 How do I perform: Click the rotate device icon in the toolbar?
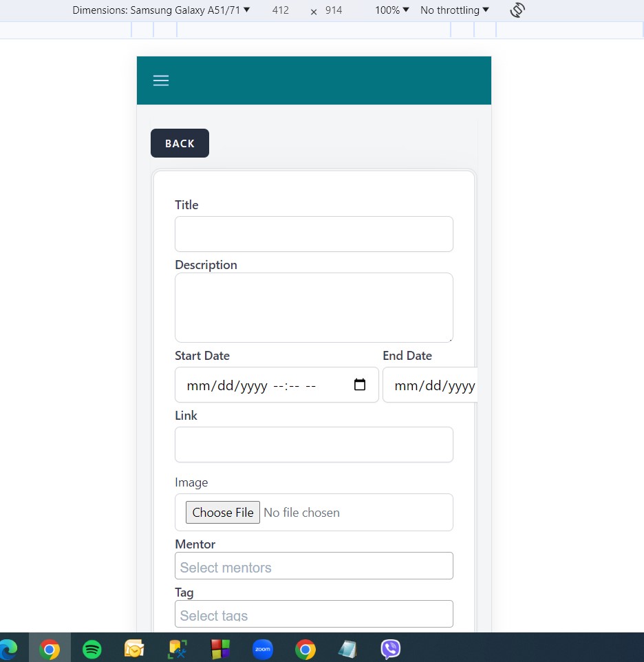click(x=517, y=10)
